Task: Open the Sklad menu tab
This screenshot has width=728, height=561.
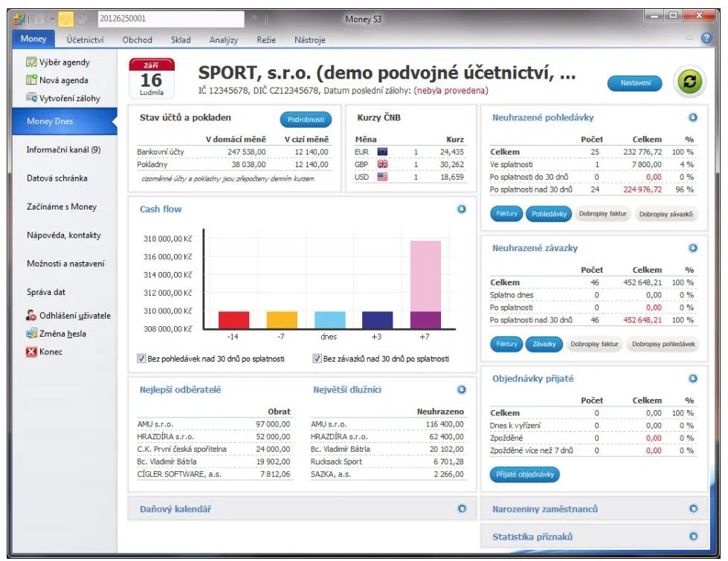Action: click(x=181, y=40)
